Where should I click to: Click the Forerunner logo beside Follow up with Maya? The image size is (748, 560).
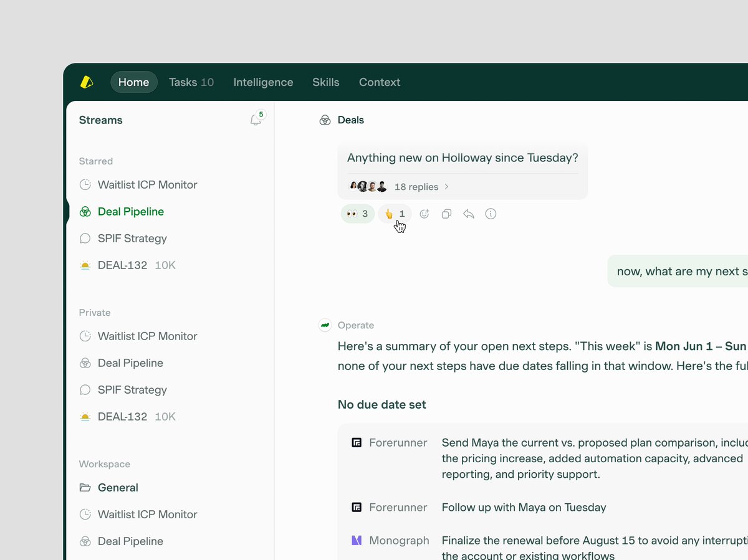pyautogui.click(x=357, y=507)
